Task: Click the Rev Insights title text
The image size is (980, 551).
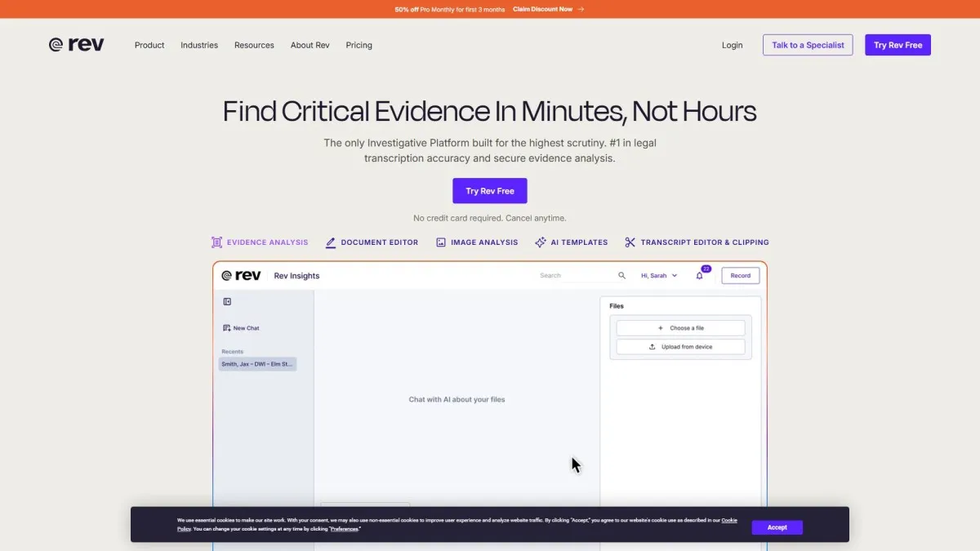Action: point(296,276)
